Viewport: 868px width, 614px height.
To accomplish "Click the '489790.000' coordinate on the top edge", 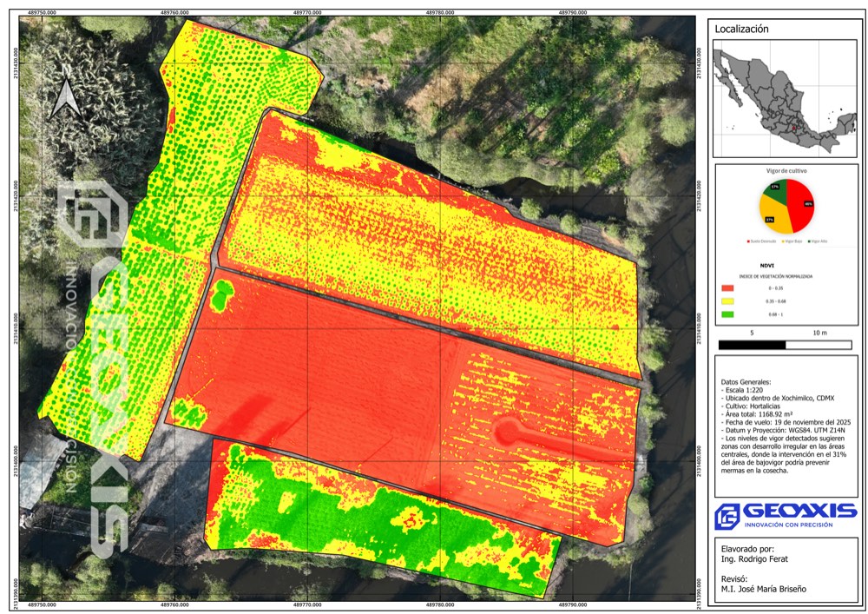I will [572, 12].
